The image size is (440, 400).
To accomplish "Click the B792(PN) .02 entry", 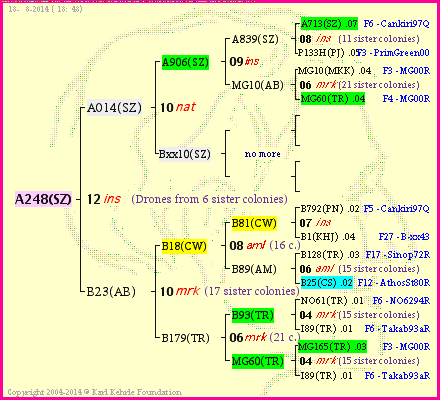I will 330,209.
